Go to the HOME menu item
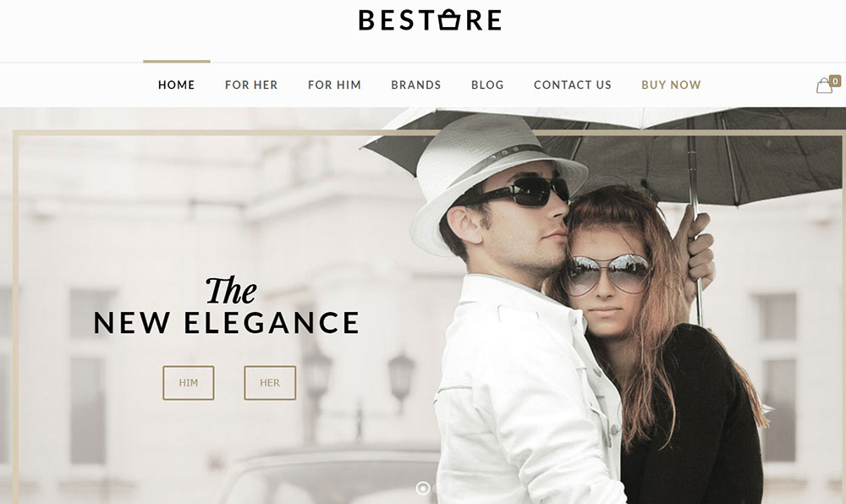This screenshot has width=846, height=504. tap(177, 85)
